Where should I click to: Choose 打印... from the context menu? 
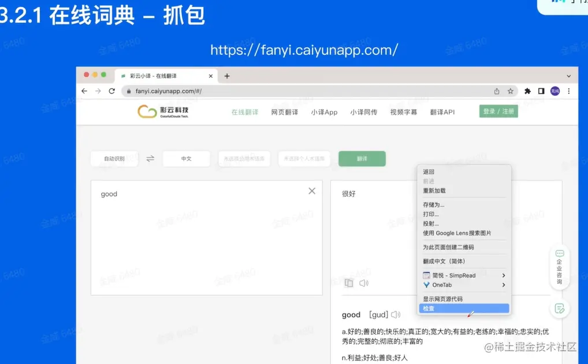click(x=464, y=214)
